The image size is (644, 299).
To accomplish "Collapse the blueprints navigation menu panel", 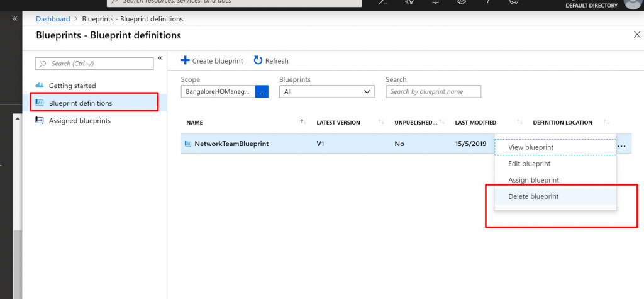I will [160, 58].
